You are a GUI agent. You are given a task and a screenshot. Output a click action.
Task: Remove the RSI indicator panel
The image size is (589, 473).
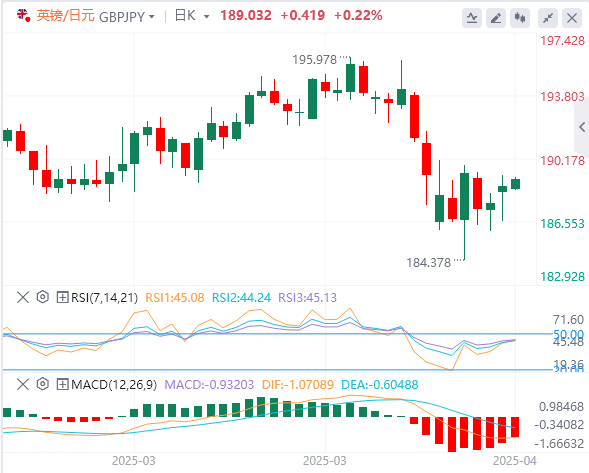point(23,298)
